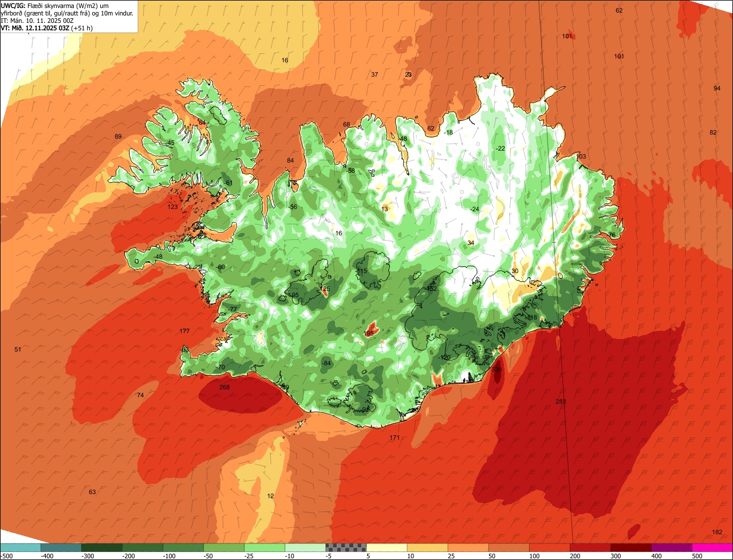Image resolution: width=733 pixels, height=560 pixels.
Task: Click the '-500' legend label
Action: pos(7,556)
